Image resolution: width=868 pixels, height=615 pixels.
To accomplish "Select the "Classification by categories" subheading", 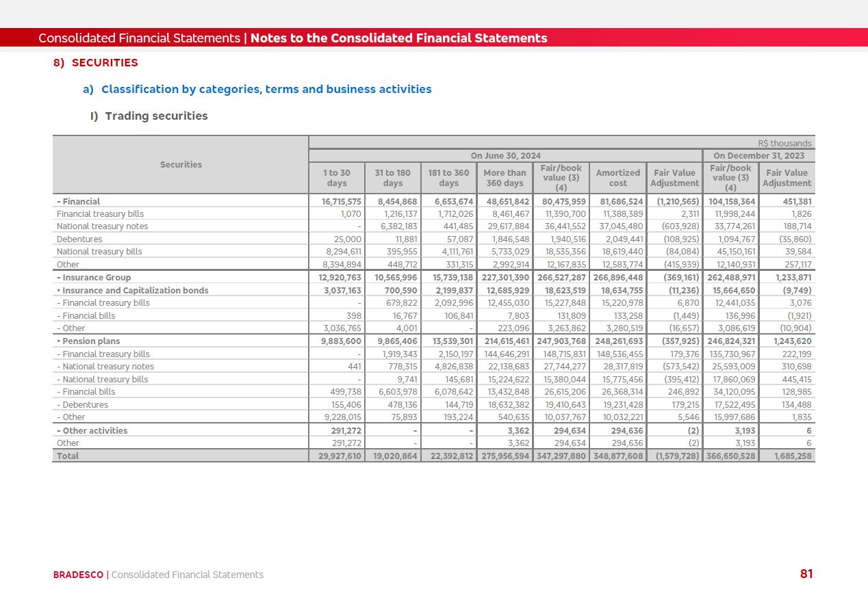I will coord(266,90).
